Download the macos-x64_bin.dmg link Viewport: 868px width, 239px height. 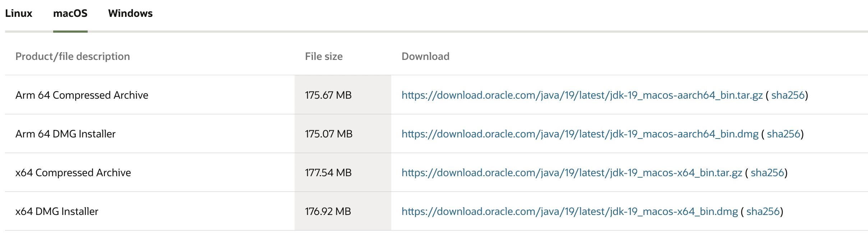click(570, 211)
